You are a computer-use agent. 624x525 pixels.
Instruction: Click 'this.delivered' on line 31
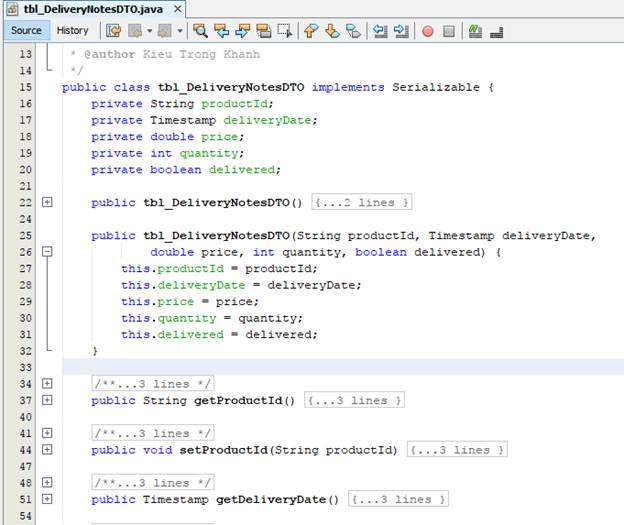coord(172,335)
